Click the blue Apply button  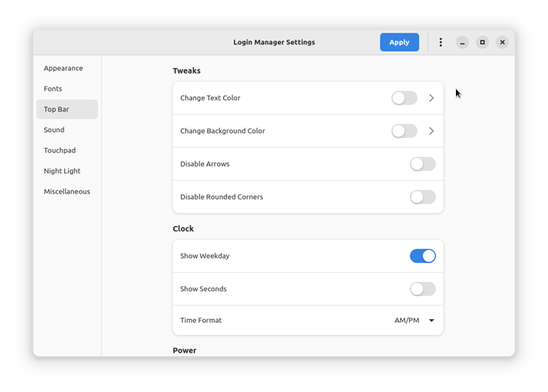tap(399, 42)
